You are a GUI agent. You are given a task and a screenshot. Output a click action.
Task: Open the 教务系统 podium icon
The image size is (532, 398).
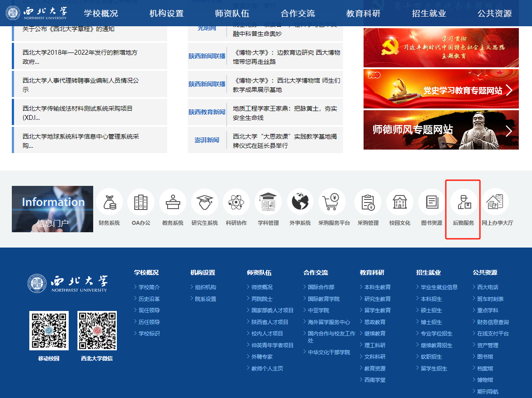point(173,202)
